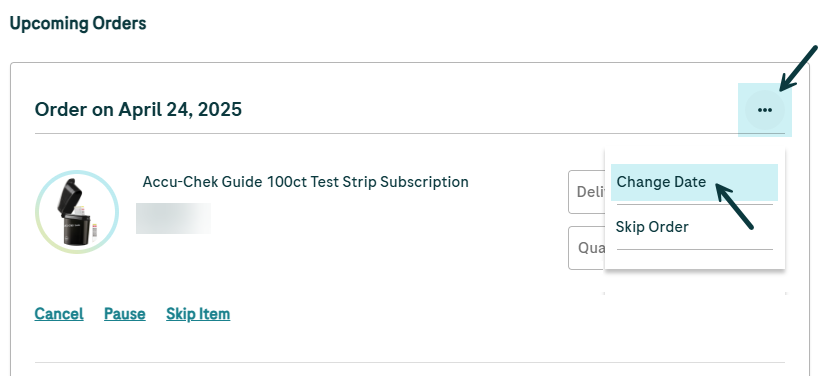
Task: Select Change Date from the dropdown menu
Action: click(x=694, y=182)
